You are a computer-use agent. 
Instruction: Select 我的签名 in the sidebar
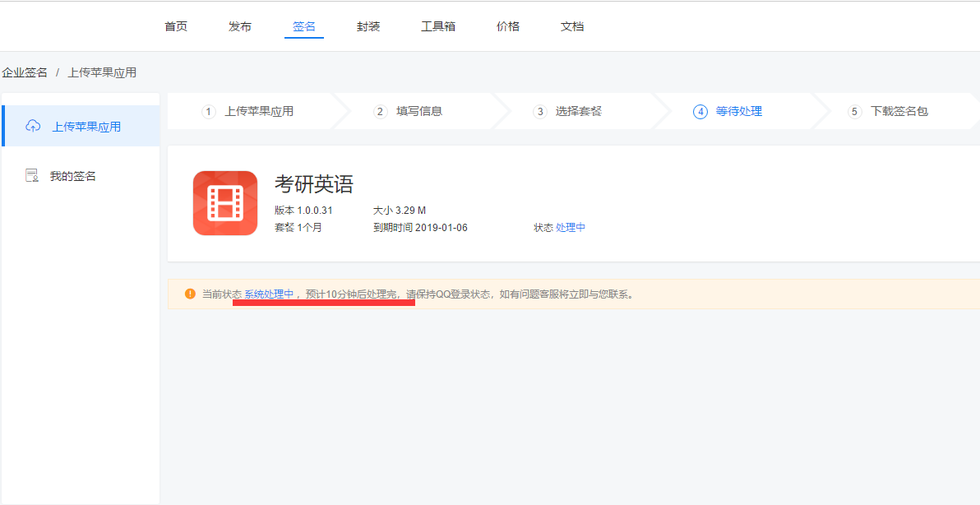[x=73, y=176]
